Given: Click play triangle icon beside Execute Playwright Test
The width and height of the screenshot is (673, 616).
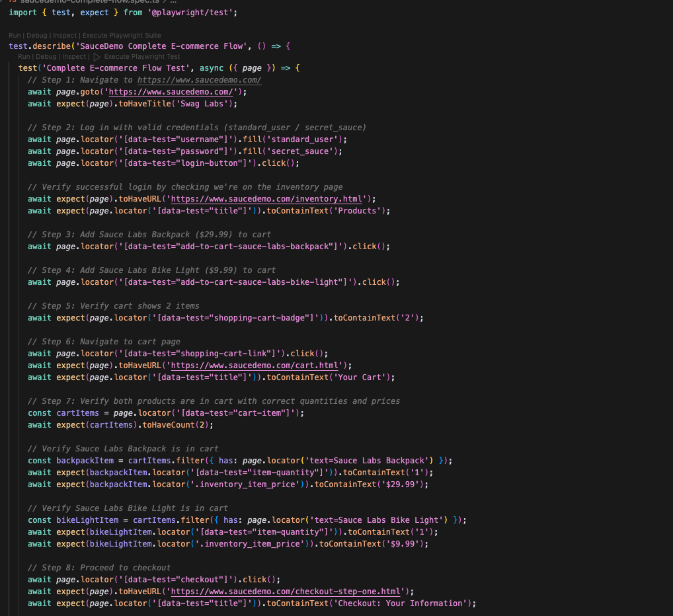Looking at the screenshot, I should coord(97,57).
